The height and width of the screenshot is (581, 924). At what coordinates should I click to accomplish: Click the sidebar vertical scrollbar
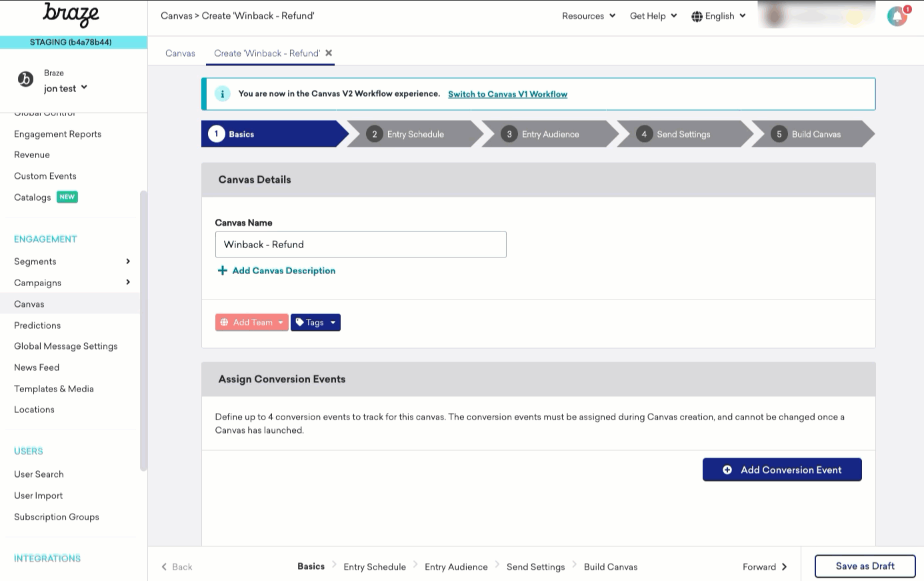click(x=143, y=331)
